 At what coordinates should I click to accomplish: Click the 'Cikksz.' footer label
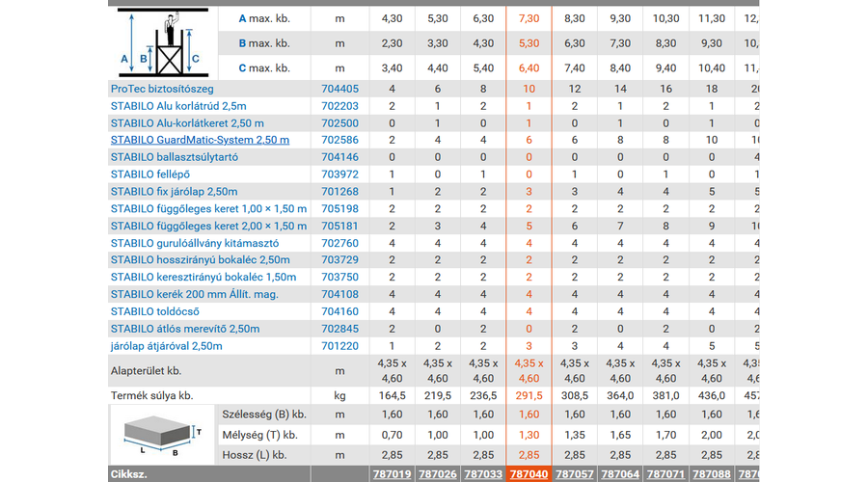[129, 474]
